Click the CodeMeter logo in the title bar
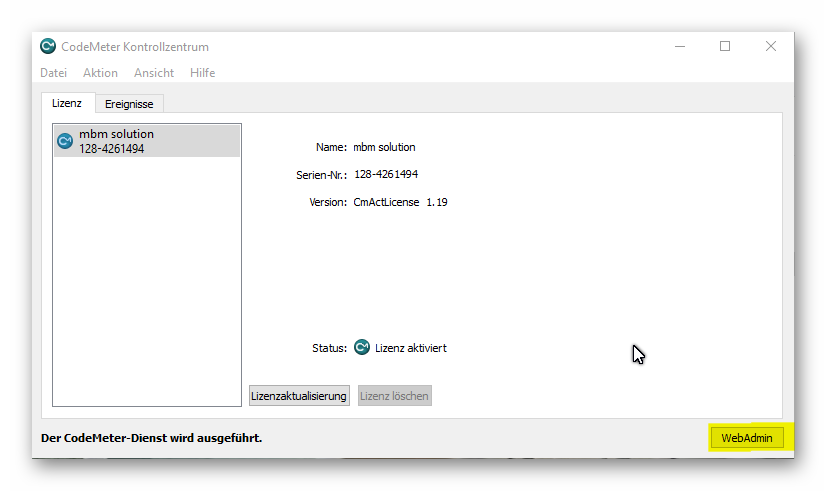 click(48, 46)
